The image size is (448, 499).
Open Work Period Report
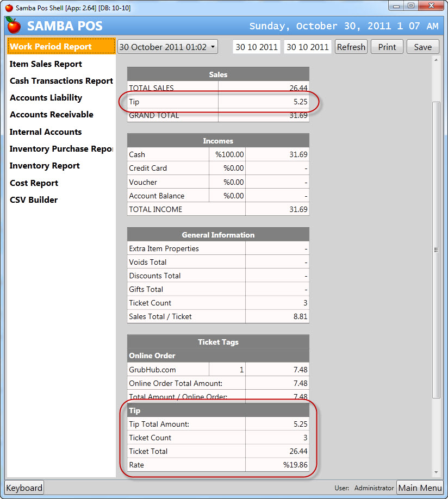pyautogui.click(x=61, y=46)
